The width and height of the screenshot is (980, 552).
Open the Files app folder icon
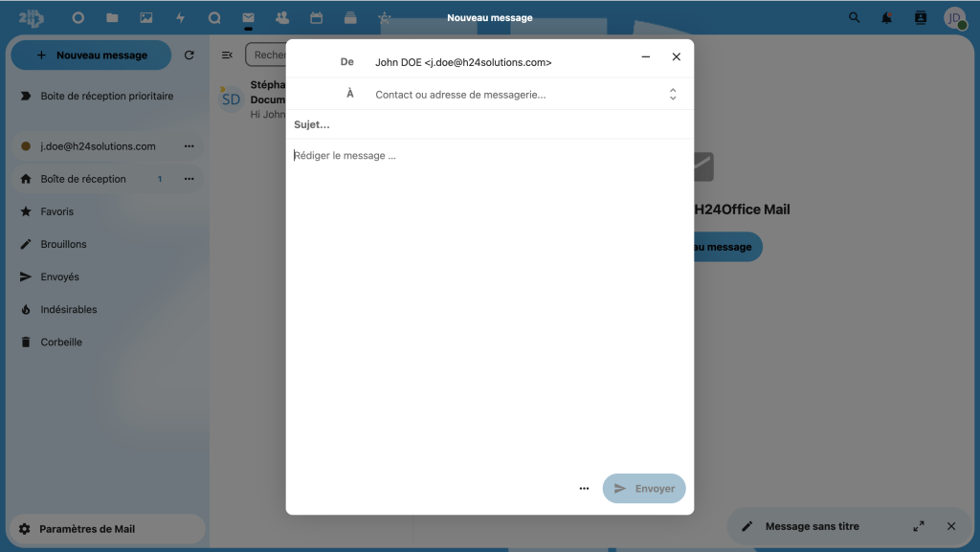click(112, 17)
